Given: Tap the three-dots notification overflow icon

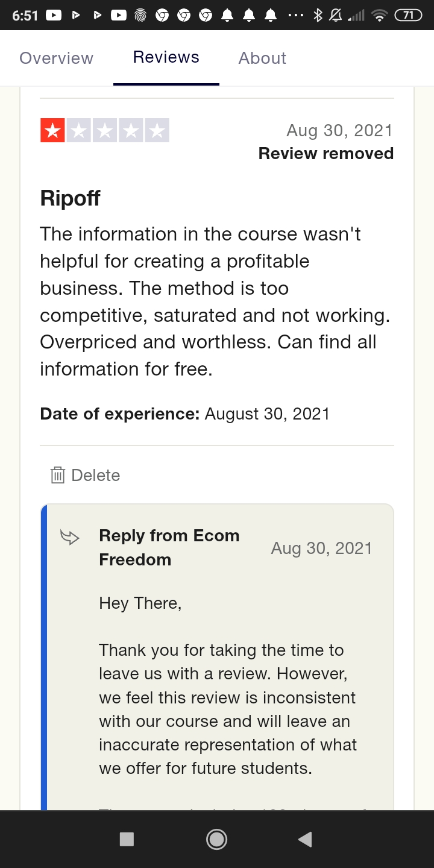Looking at the screenshot, I should pyautogui.click(x=295, y=16).
